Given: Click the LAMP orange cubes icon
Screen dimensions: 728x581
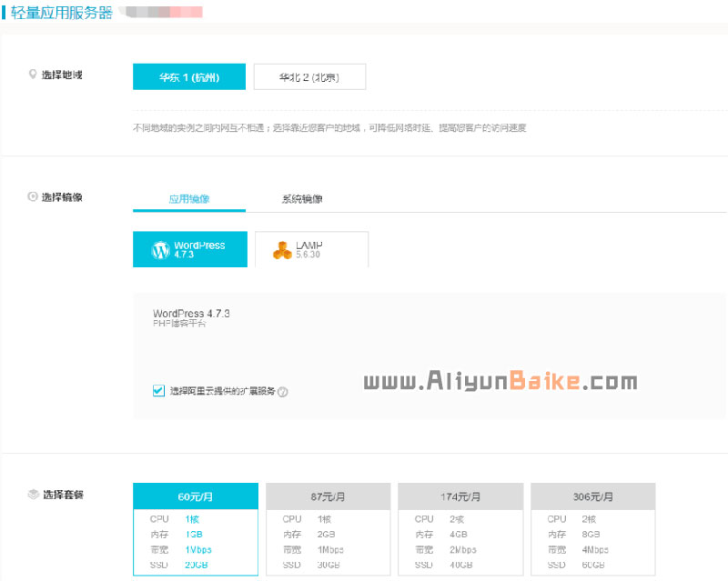Looking at the screenshot, I should click(282, 251).
